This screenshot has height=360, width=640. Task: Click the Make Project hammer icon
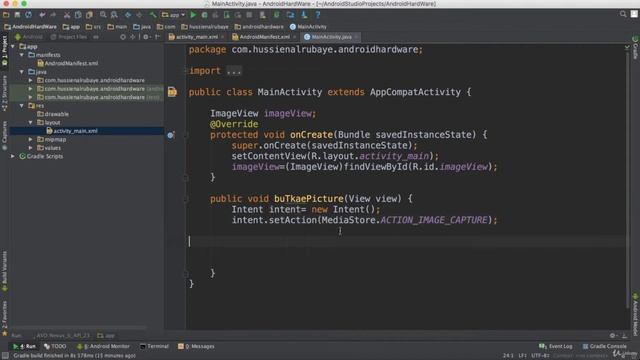(x=153, y=15)
